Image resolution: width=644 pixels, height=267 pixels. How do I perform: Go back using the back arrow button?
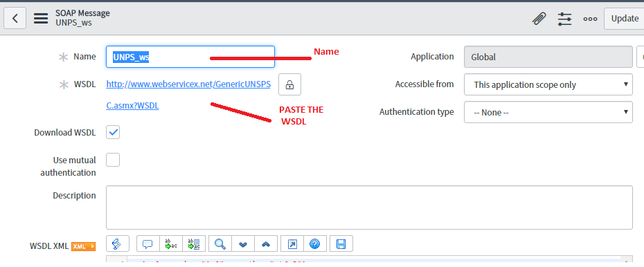[x=15, y=19]
